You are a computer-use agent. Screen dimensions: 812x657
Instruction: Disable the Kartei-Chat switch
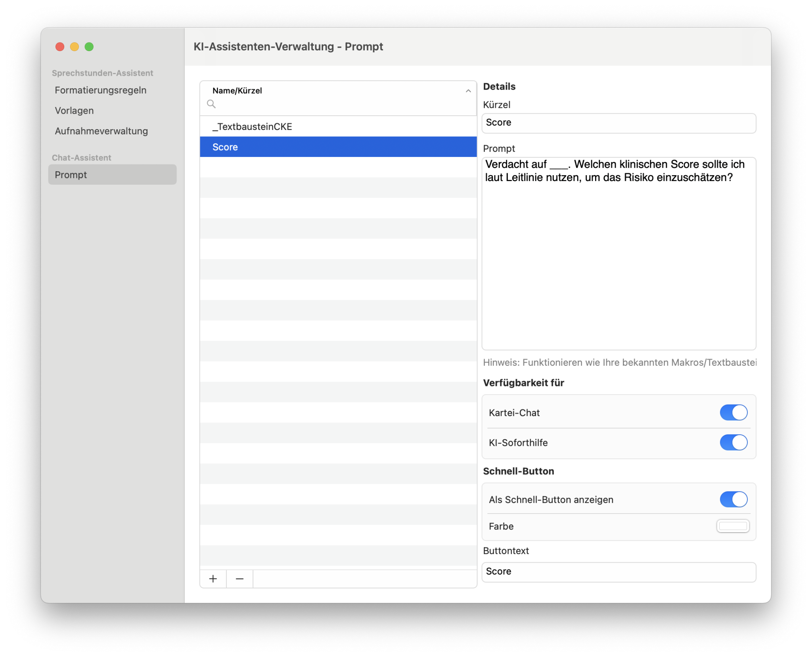tap(733, 413)
